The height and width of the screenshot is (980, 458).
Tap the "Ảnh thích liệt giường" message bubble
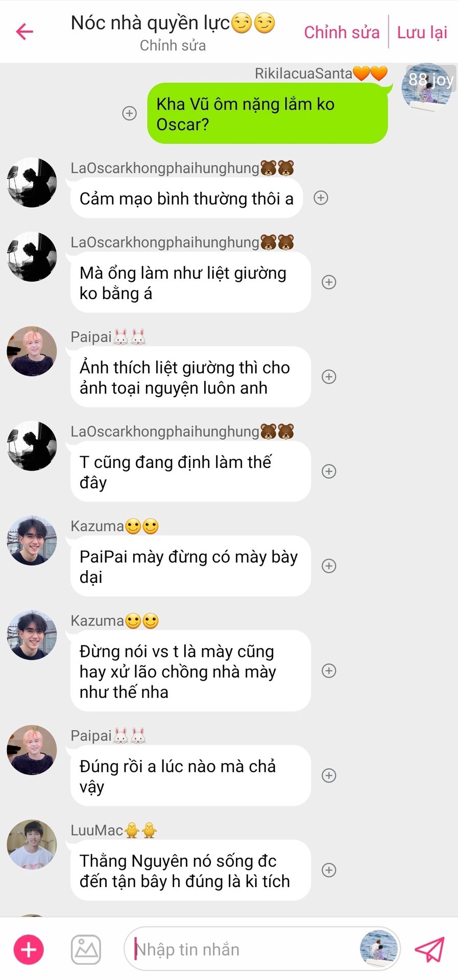pos(190,377)
